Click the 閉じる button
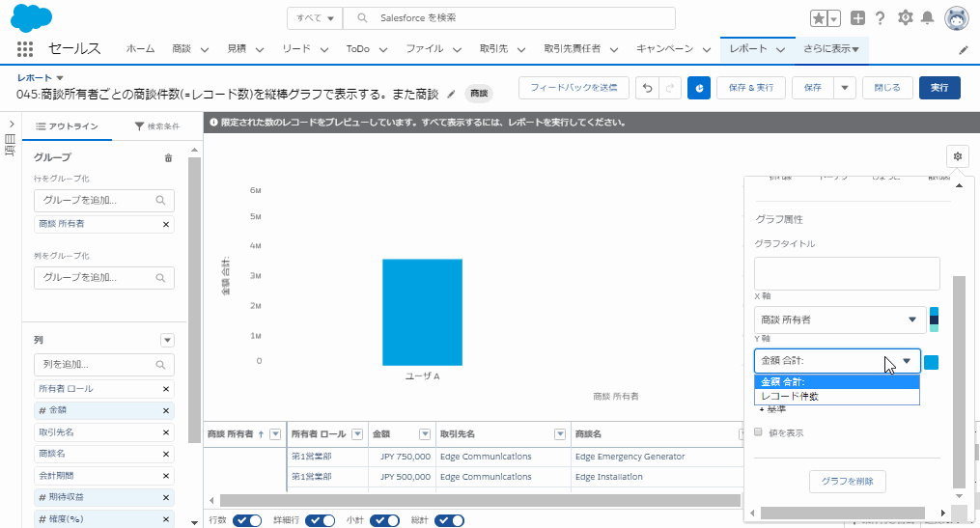 (887, 88)
